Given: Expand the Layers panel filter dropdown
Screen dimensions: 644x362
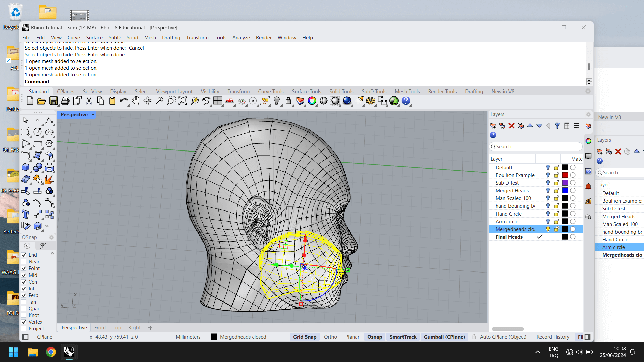Looking at the screenshot, I should tap(557, 126).
